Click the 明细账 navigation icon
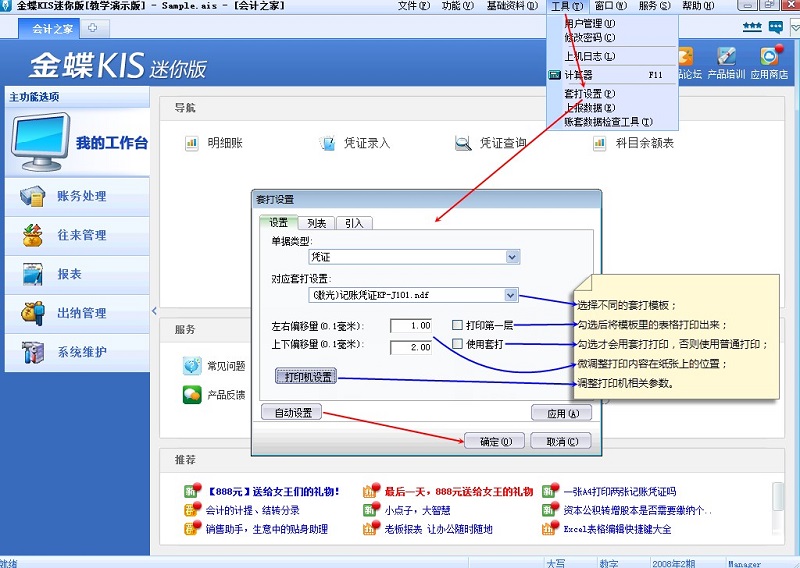The height and width of the screenshot is (568, 800). [x=191, y=143]
